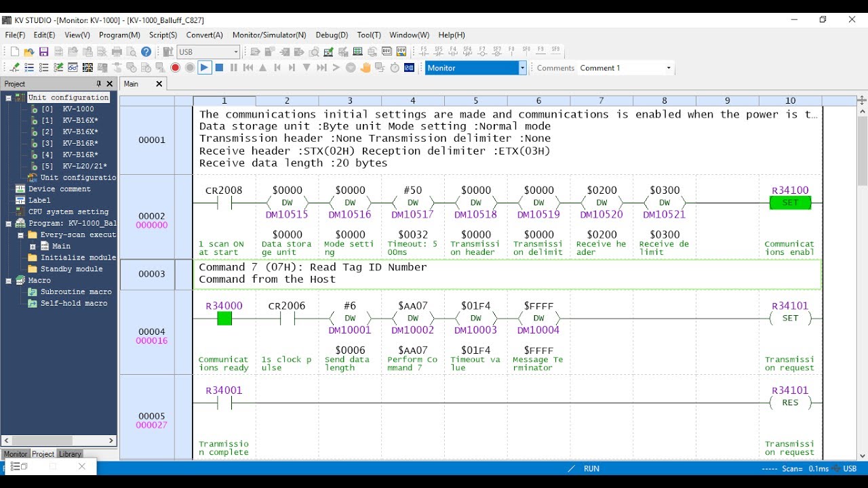
Task: Open the Monitor mode dropdown
Action: [523, 68]
